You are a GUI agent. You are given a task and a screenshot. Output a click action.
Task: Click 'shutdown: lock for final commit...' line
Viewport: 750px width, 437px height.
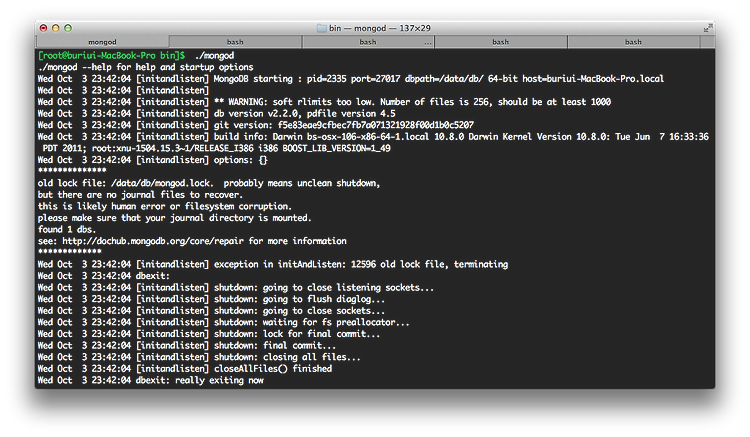209,334
